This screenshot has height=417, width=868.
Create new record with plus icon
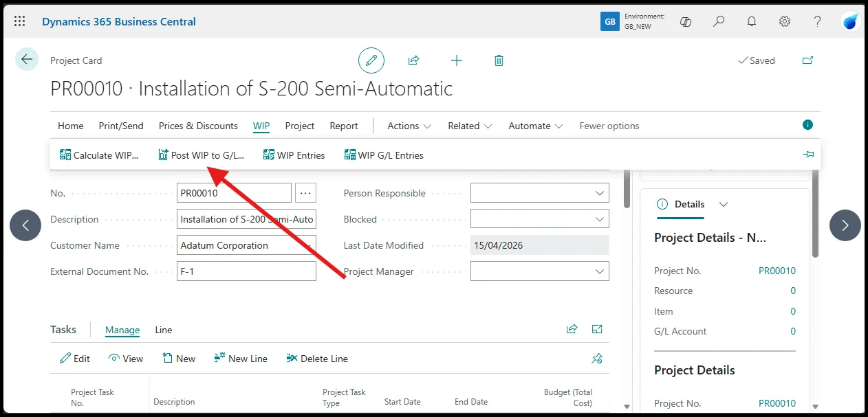pos(457,60)
